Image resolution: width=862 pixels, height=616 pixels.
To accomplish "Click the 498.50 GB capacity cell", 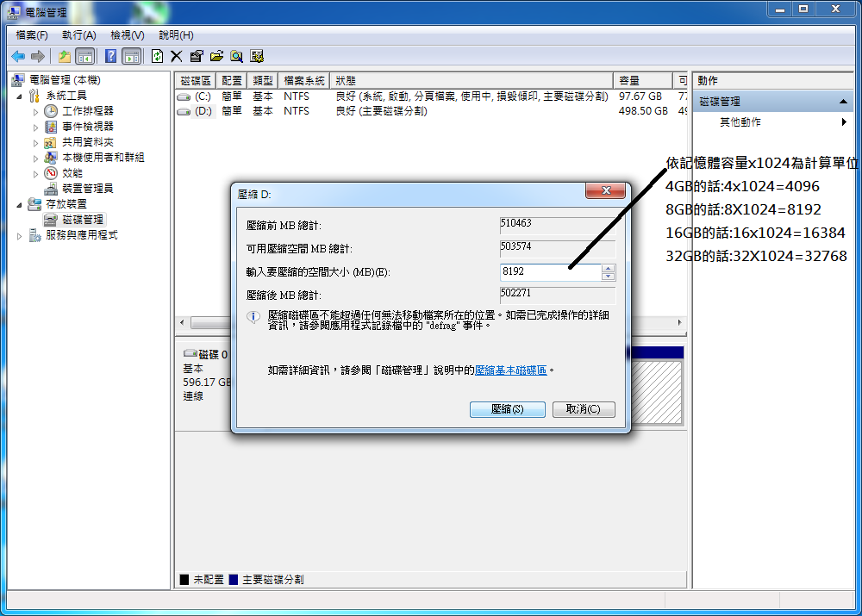I will (643, 111).
